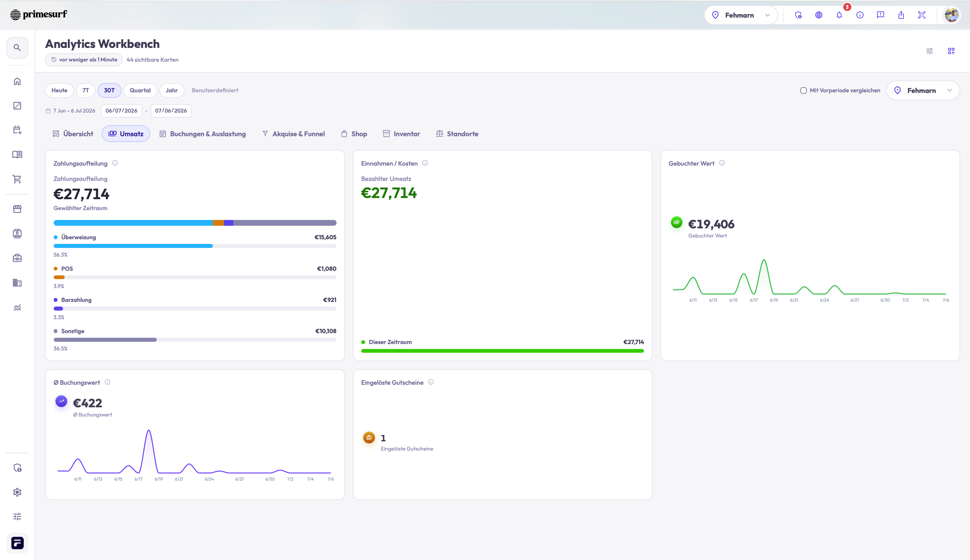This screenshot has width=970, height=560.
Task: Click the globe language icon in the top bar
Action: [819, 15]
